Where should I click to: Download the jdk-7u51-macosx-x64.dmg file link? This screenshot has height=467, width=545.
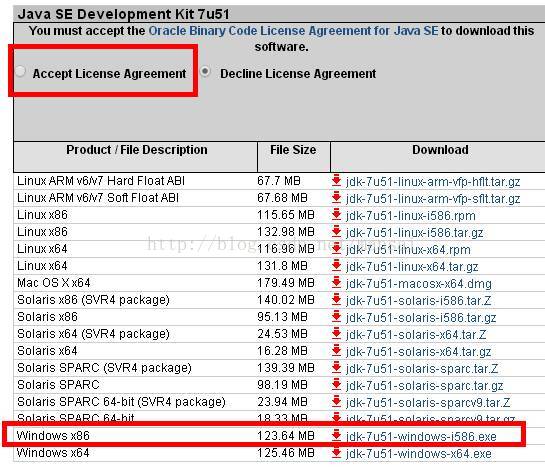tap(419, 284)
